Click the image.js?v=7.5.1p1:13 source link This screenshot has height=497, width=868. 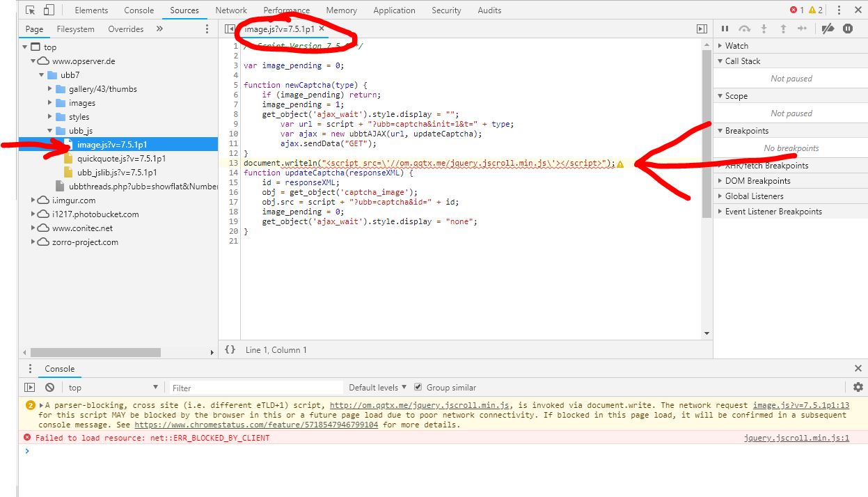pyautogui.click(x=801, y=405)
